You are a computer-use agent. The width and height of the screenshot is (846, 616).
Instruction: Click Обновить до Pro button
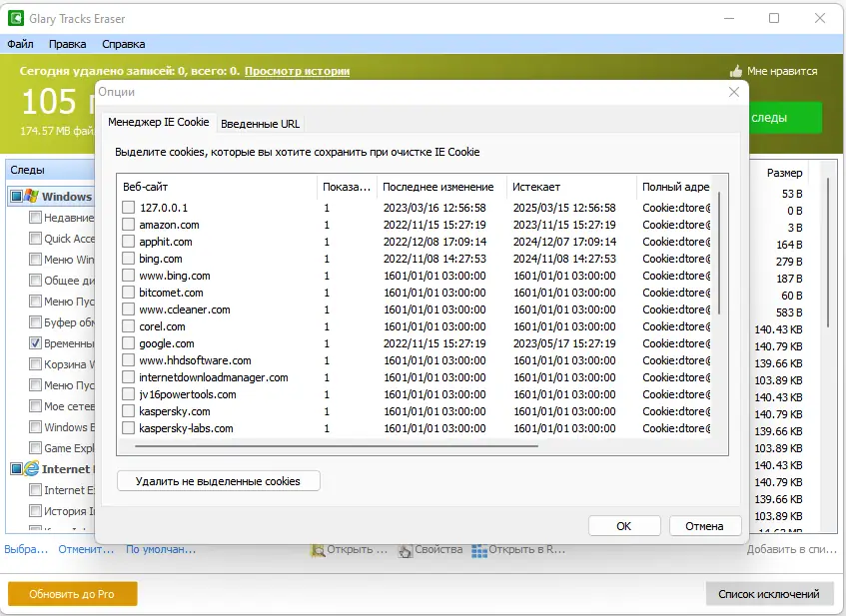pos(72,594)
